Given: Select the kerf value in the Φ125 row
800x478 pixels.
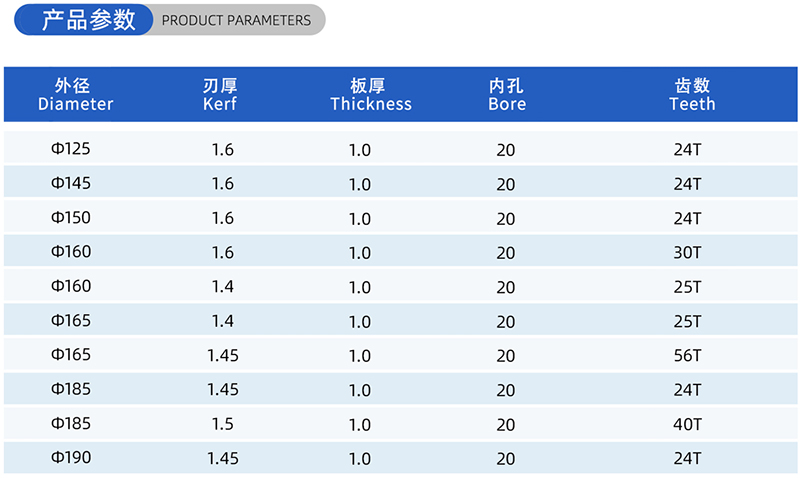Looking at the screenshot, I should click(x=223, y=150).
